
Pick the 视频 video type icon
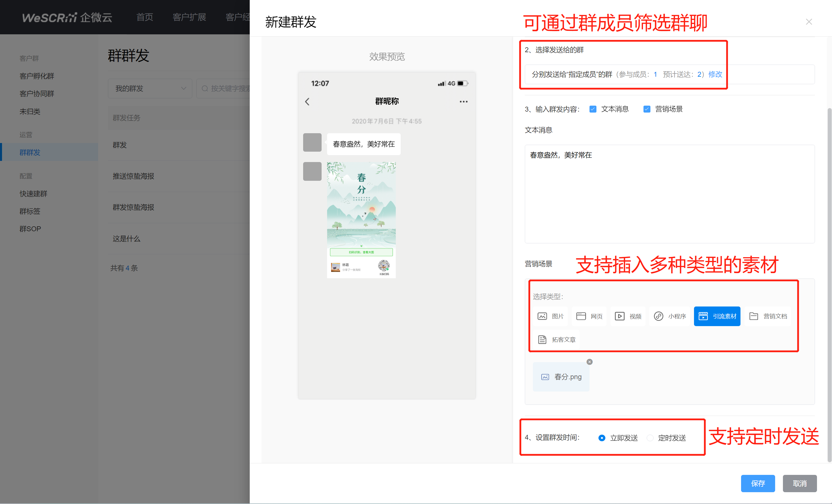[x=619, y=316]
